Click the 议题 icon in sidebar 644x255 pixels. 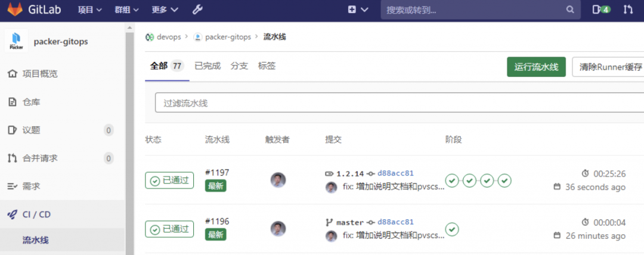(13, 130)
